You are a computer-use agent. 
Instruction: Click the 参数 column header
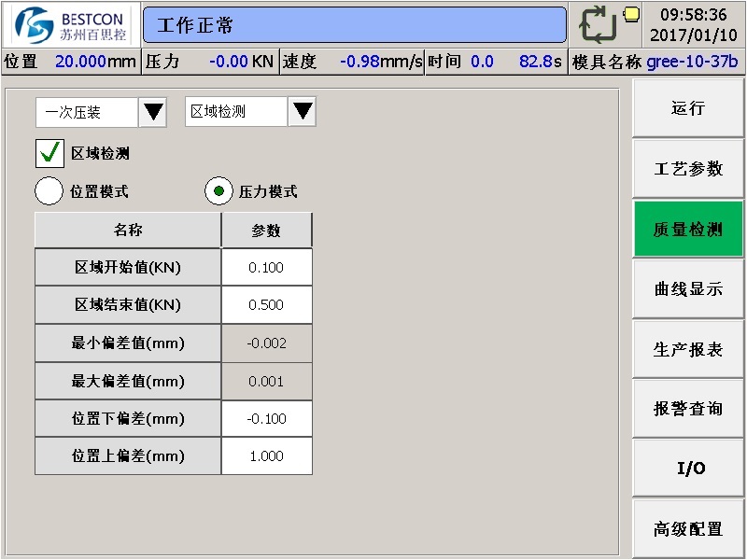(x=266, y=230)
